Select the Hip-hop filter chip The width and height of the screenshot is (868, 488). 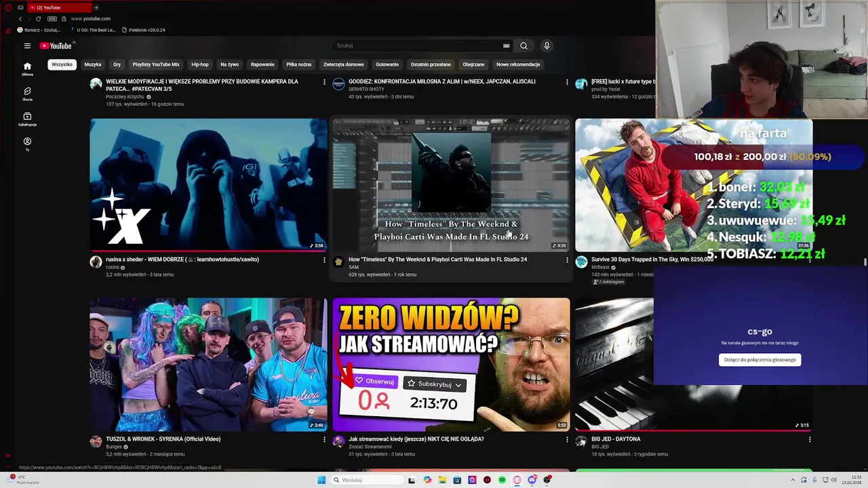[x=200, y=64]
